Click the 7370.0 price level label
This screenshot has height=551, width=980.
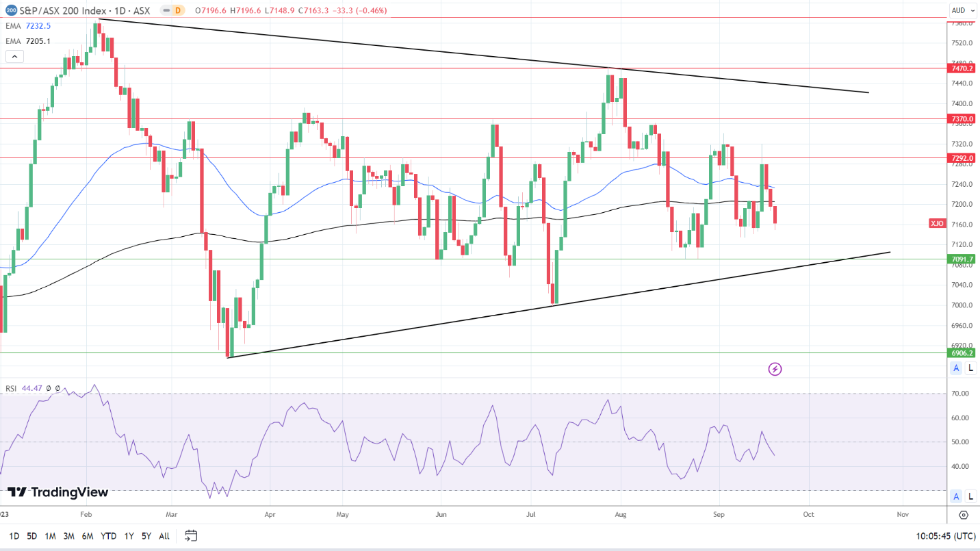point(962,118)
